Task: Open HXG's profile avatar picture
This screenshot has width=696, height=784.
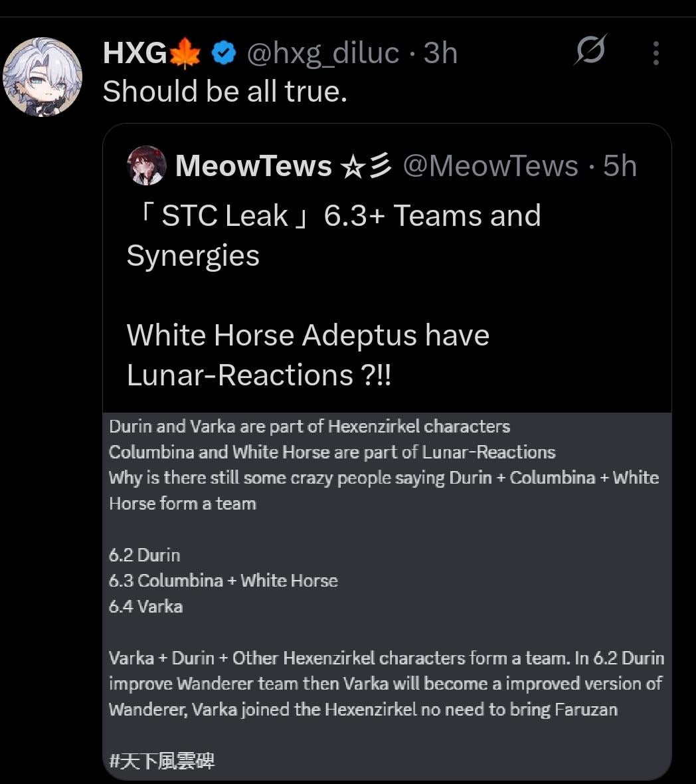Action: point(43,77)
